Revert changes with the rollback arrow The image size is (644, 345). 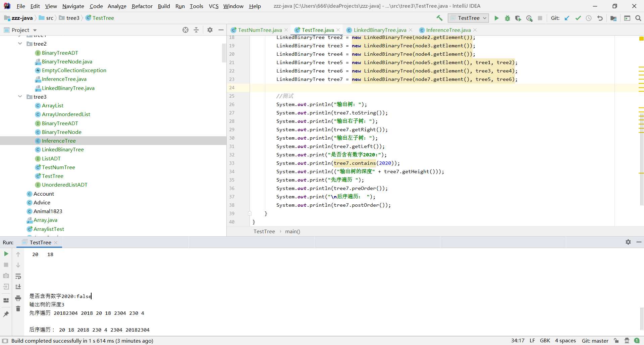click(x=600, y=18)
